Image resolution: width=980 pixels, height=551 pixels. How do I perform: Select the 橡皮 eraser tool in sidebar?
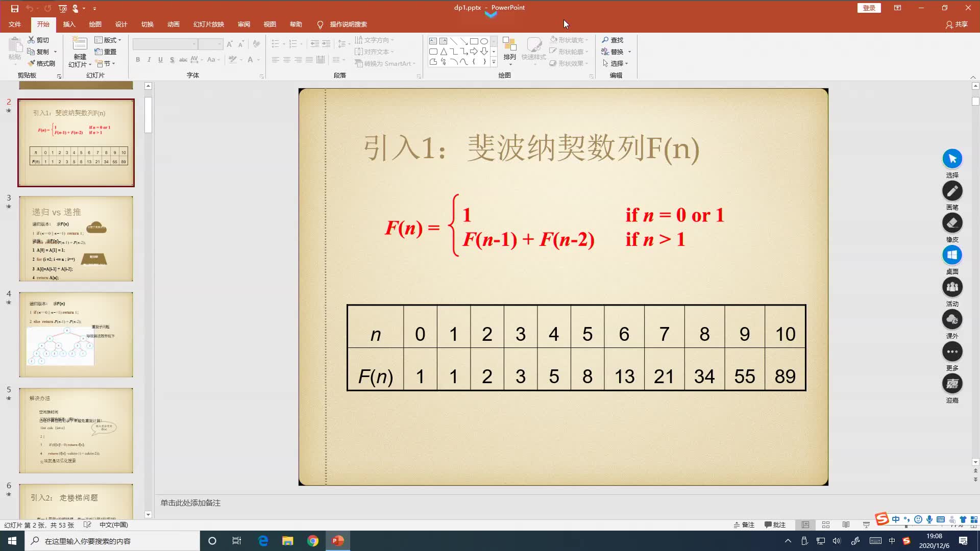[x=952, y=223]
